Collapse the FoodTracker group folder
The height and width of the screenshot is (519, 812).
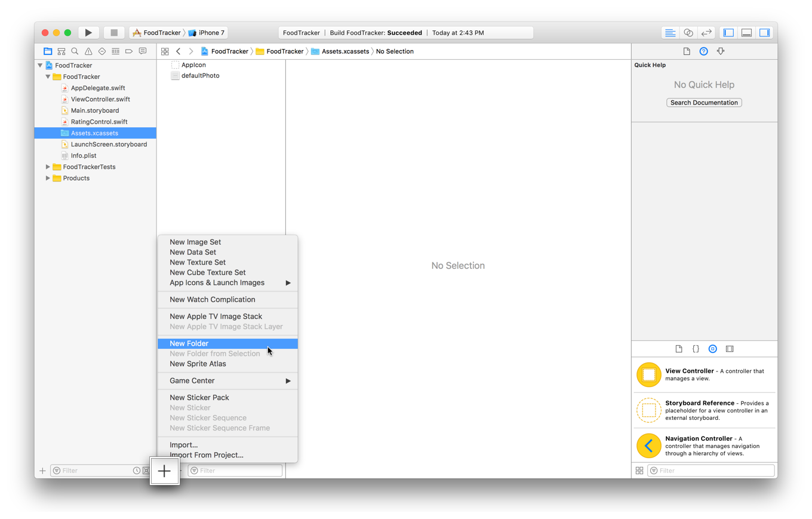pos(48,76)
